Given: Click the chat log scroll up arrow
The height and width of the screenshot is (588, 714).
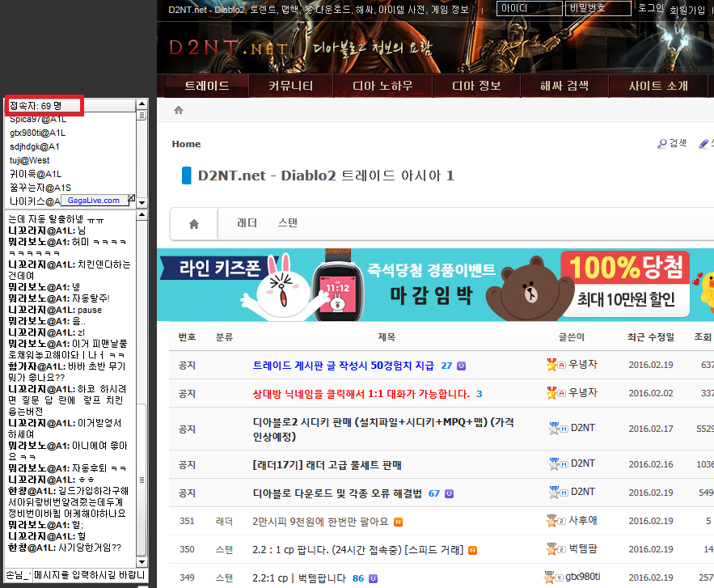Looking at the screenshot, I should 142,214.
